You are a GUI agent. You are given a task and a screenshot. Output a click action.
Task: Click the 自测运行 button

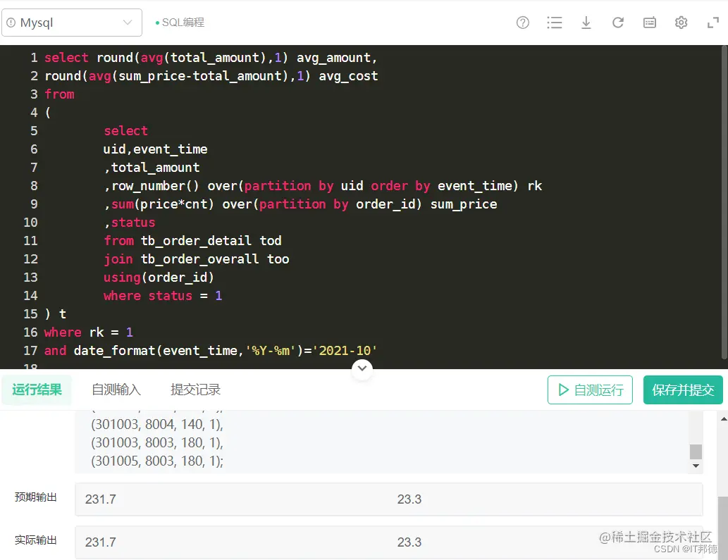(590, 390)
